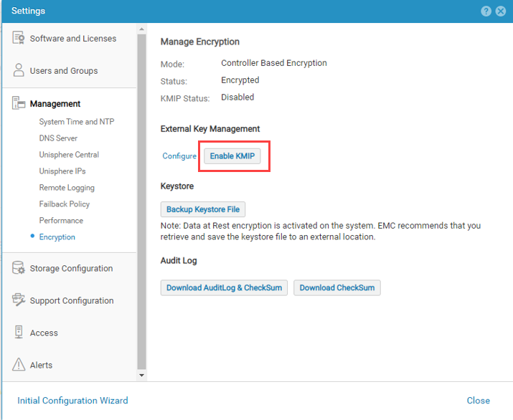Screen dimensions: 513x420
Task: Select Failback Policy settings
Action: click(64, 204)
